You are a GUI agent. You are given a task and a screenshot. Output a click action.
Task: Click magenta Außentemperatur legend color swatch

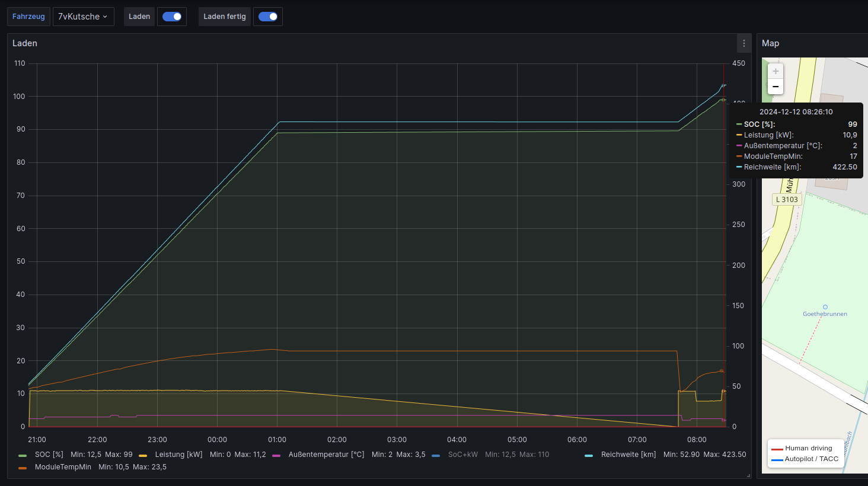(276, 455)
